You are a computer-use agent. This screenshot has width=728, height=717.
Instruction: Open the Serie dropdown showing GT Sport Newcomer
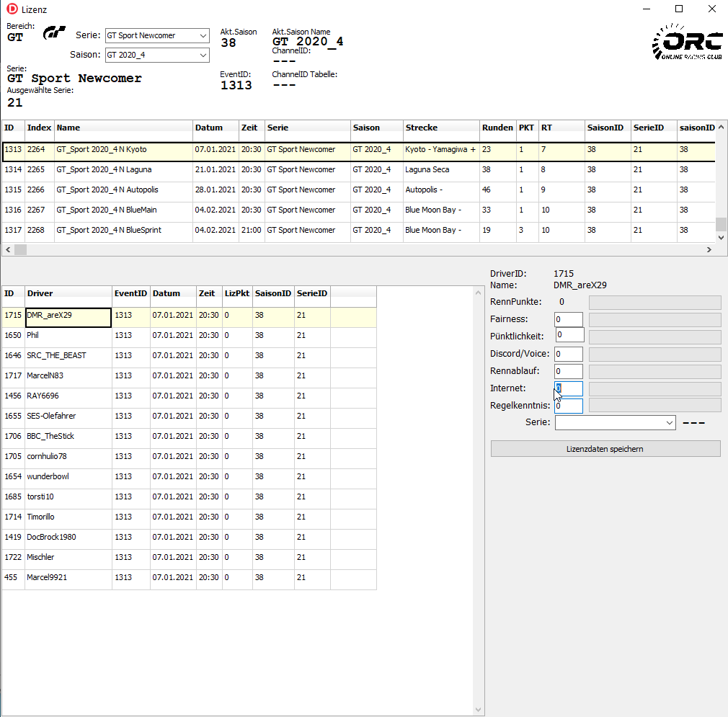156,35
